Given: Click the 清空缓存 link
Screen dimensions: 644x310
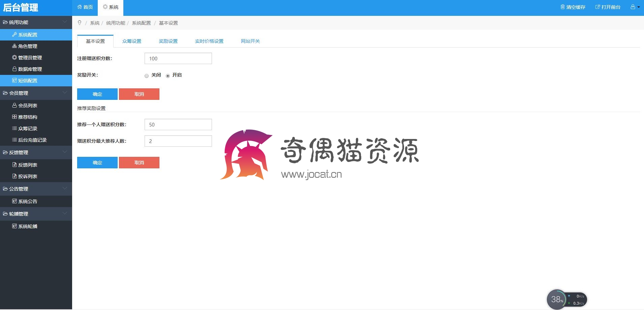Looking at the screenshot, I should pyautogui.click(x=573, y=7).
